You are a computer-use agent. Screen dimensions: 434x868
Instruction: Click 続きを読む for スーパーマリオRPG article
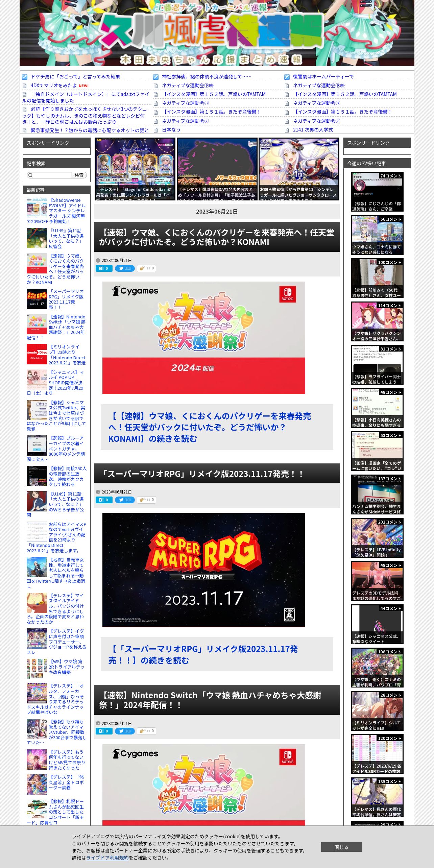click(x=203, y=654)
